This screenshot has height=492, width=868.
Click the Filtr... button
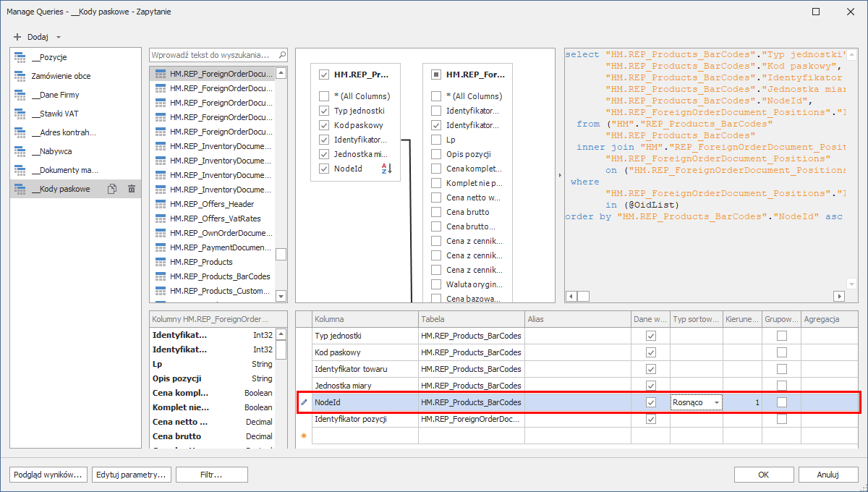click(x=213, y=475)
